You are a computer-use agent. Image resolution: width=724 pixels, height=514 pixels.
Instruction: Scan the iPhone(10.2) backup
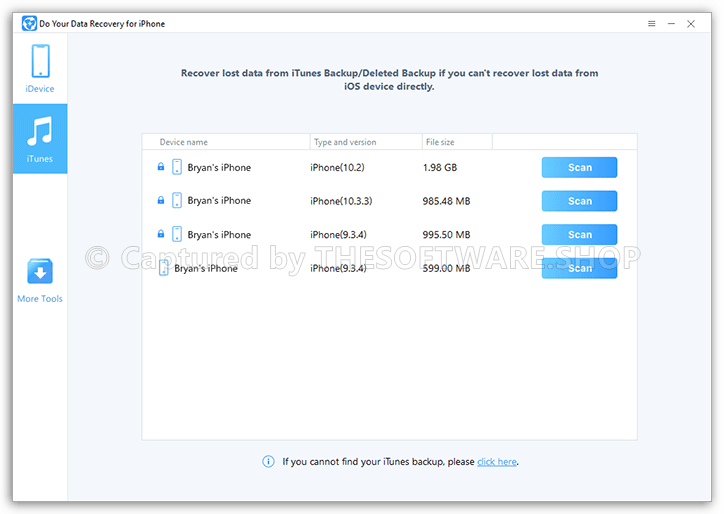point(579,167)
